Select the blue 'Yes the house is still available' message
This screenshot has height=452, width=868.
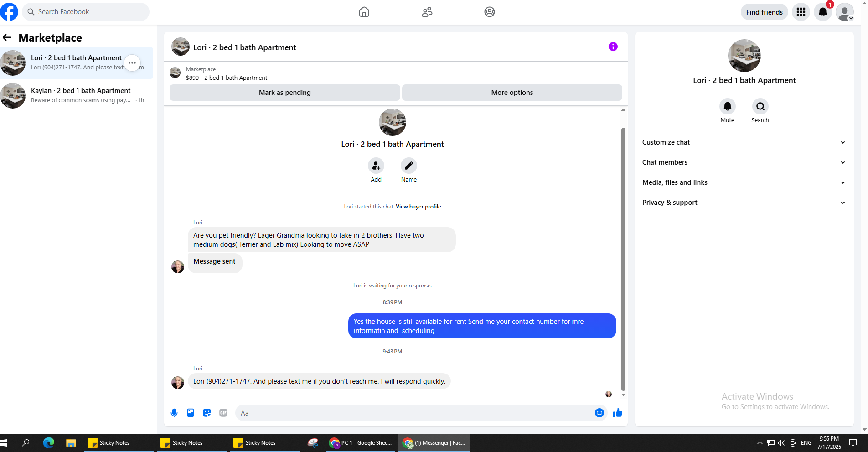tap(482, 326)
